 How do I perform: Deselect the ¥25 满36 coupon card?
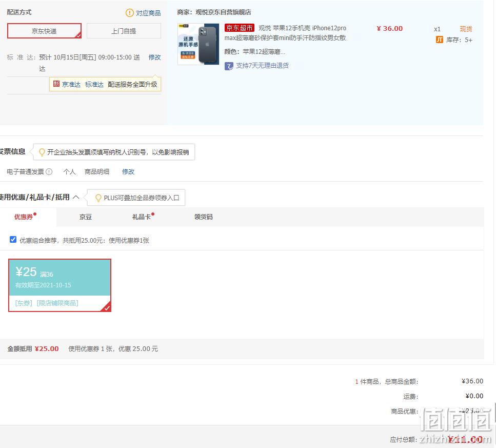(x=60, y=285)
